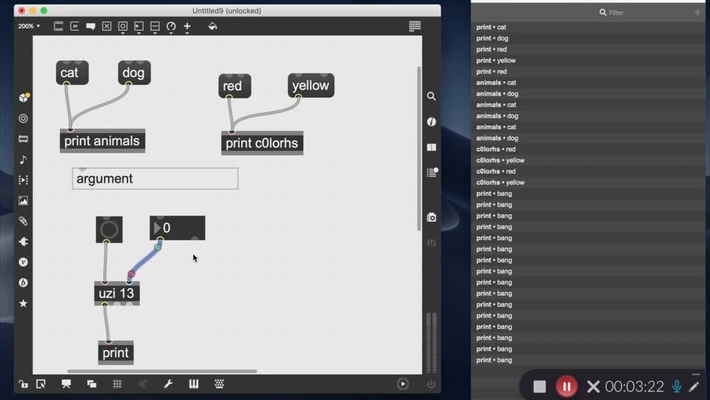Expand the dial object dropdown in toolbar
This screenshot has width=710, height=400.
tap(171, 26)
